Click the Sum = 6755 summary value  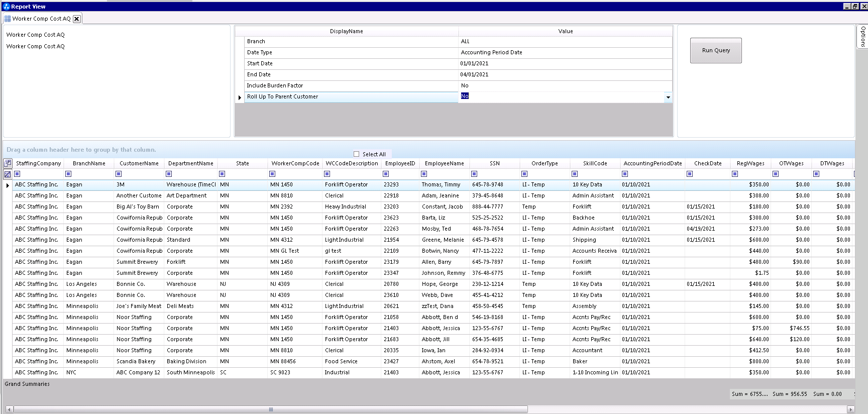click(749, 394)
